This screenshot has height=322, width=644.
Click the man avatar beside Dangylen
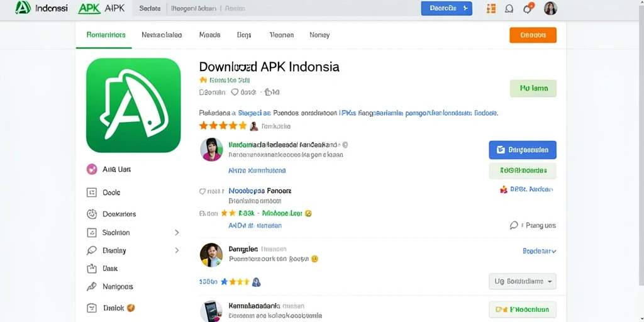click(211, 255)
